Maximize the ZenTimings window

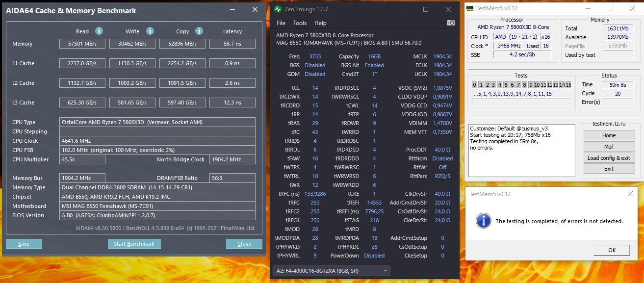pyautogui.click(x=426, y=9)
